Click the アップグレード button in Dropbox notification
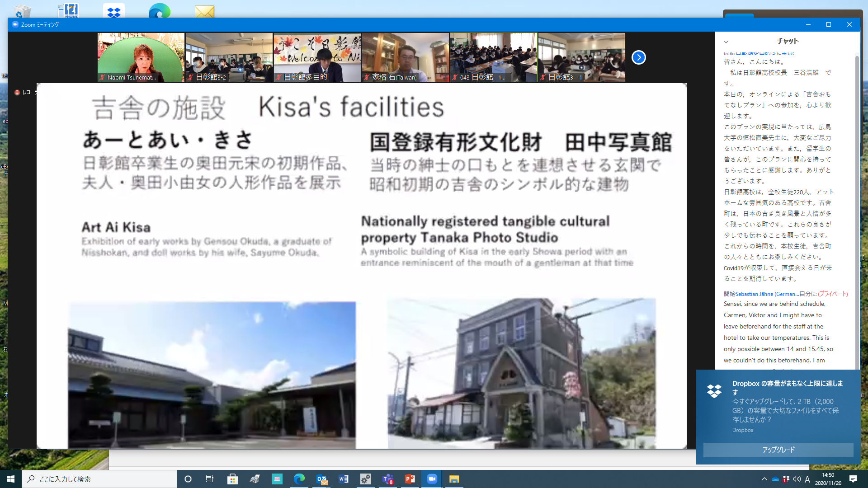Screen dimensions: 868x488 point(778,450)
